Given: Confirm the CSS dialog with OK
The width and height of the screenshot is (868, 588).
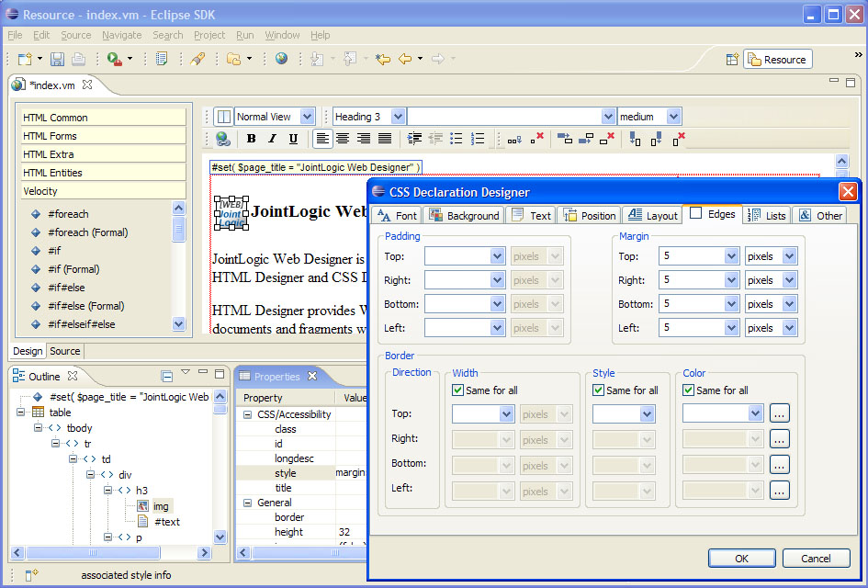Looking at the screenshot, I should (742, 559).
